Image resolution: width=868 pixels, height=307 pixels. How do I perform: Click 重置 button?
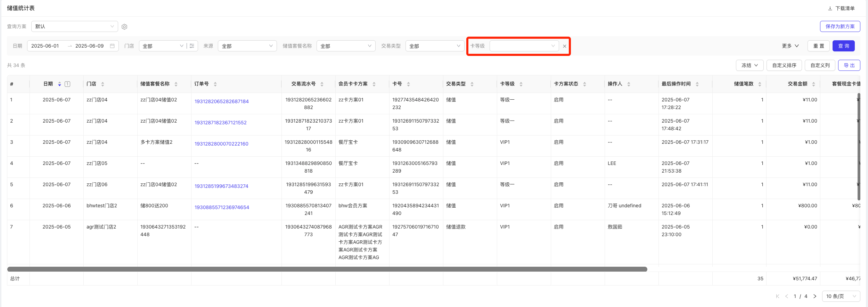819,46
